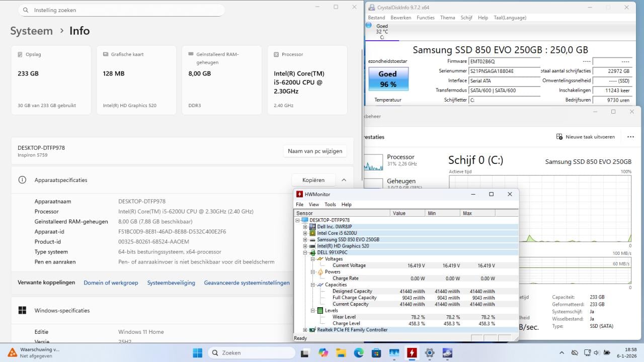The image size is (644, 362).
Task: Click the Dell Inc. 0WR8JP mainboard icon
Action: pos(312,227)
